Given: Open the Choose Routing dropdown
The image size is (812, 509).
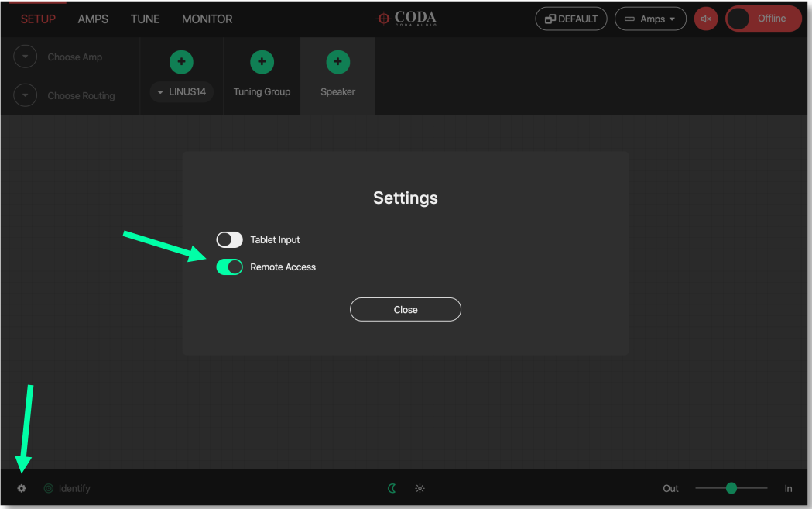Looking at the screenshot, I should point(26,95).
